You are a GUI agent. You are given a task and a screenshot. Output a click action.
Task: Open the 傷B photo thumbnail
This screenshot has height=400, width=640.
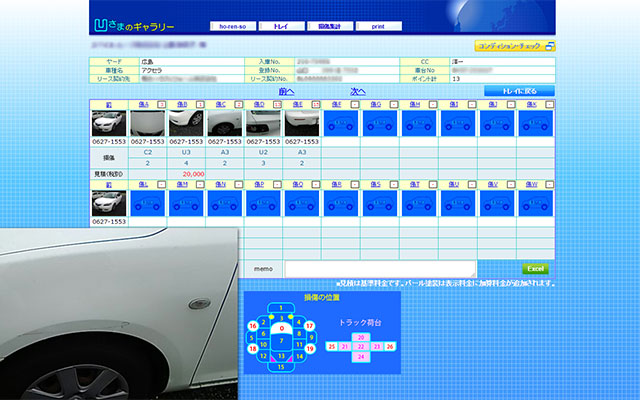pyautogui.click(x=186, y=123)
